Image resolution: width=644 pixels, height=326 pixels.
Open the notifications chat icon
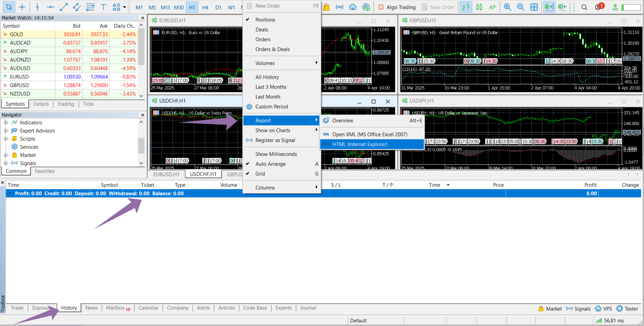tap(599, 7)
